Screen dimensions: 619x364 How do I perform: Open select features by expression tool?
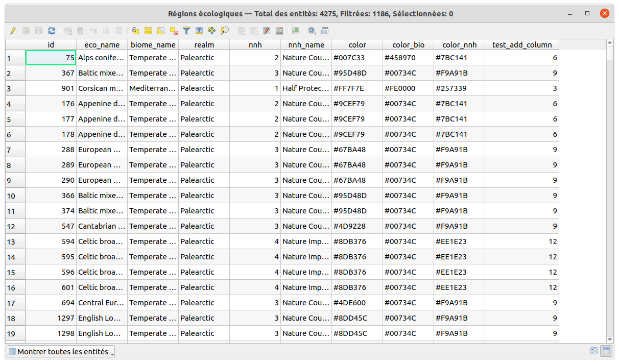(x=135, y=31)
